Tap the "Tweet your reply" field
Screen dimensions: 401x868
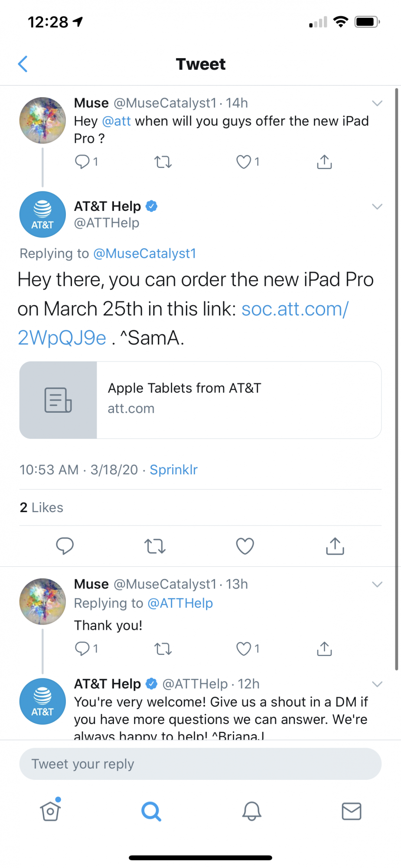200,764
